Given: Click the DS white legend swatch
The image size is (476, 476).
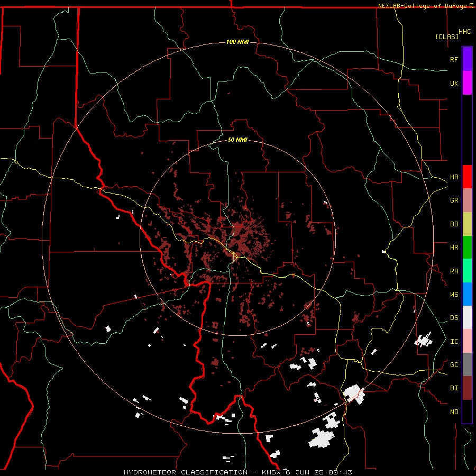Looking at the screenshot, I should 467,317.
